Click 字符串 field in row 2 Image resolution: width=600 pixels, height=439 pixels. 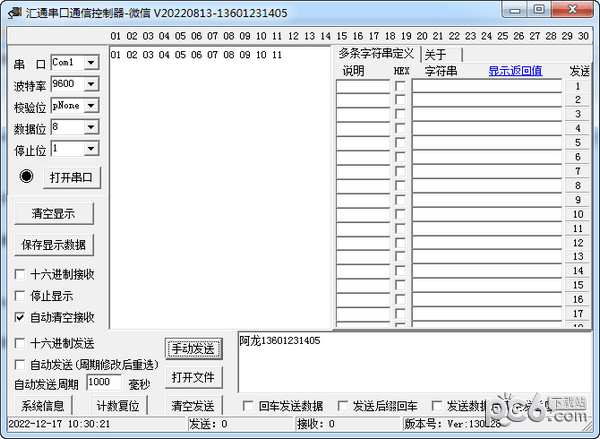coord(487,100)
